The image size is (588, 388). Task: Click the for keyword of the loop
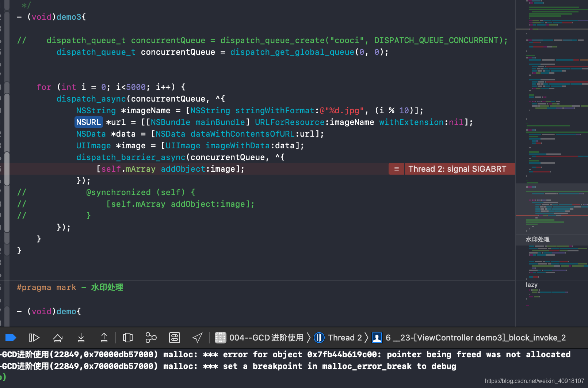tap(44, 87)
